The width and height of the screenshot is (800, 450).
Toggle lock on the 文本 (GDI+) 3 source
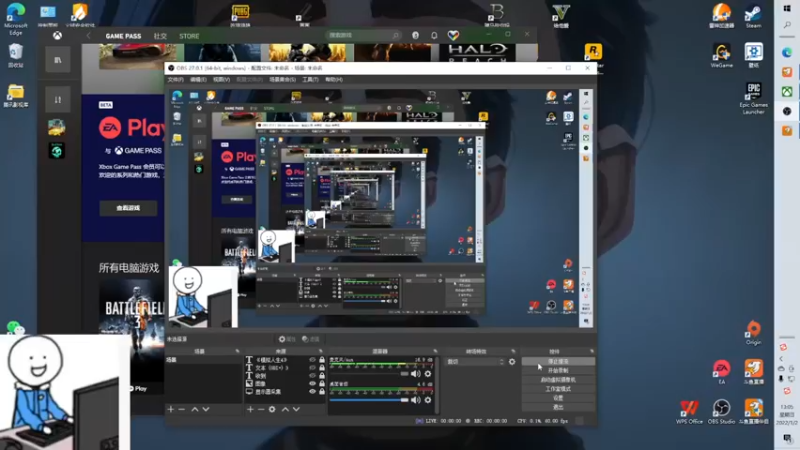coord(322,367)
